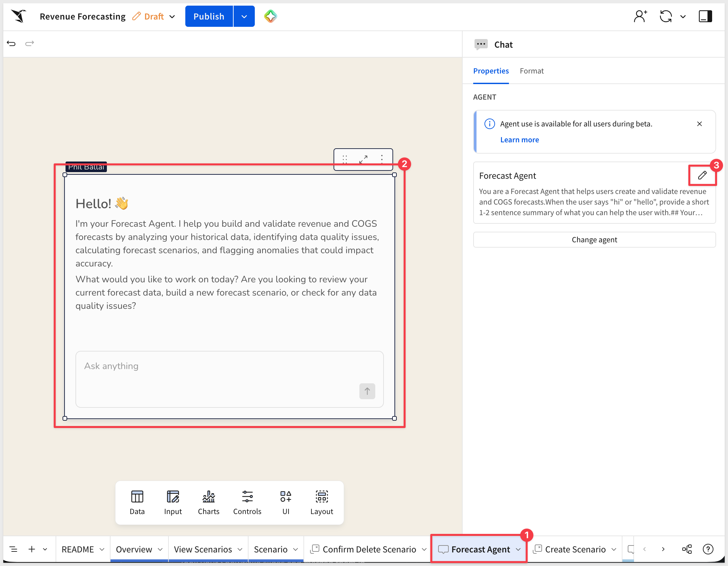Click the add new page plus icon
728x566 pixels.
[x=32, y=549]
